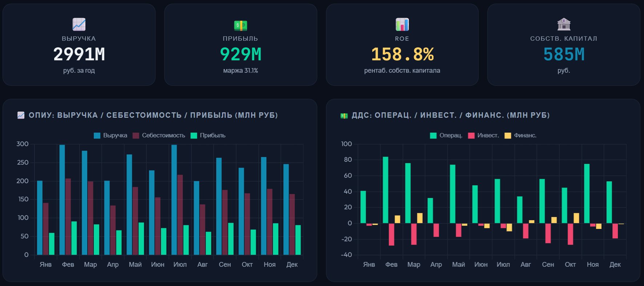The width and height of the screenshot is (644, 286).
Task: Toggle Себестоимость series in the ОПИУ legend
Action: (163, 136)
